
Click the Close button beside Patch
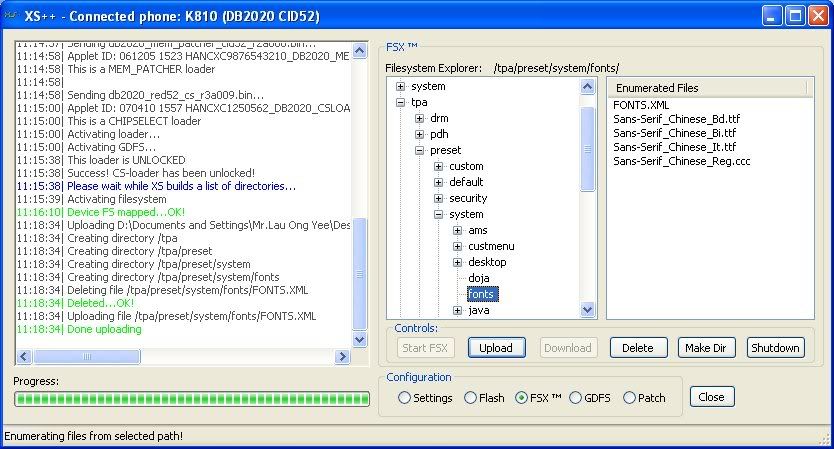[x=711, y=397]
